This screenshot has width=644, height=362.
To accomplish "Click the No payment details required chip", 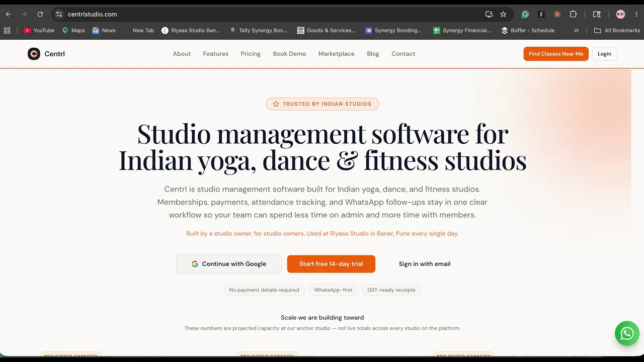I will pos(264,290).
